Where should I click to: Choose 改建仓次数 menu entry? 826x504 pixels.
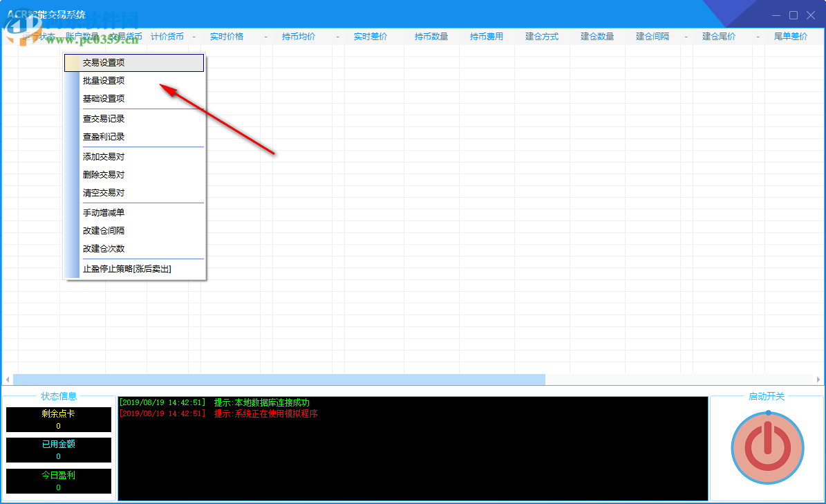(134, 248)
